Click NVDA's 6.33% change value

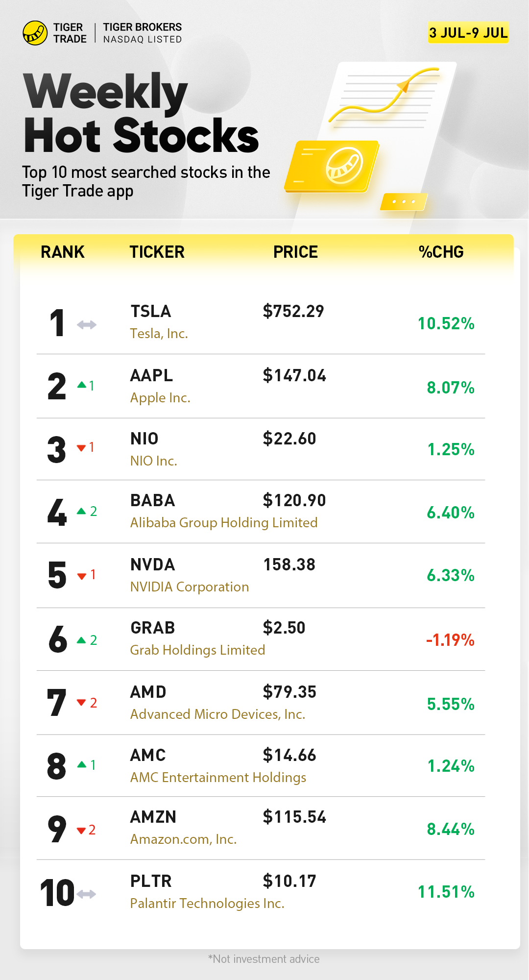point(450,575)
